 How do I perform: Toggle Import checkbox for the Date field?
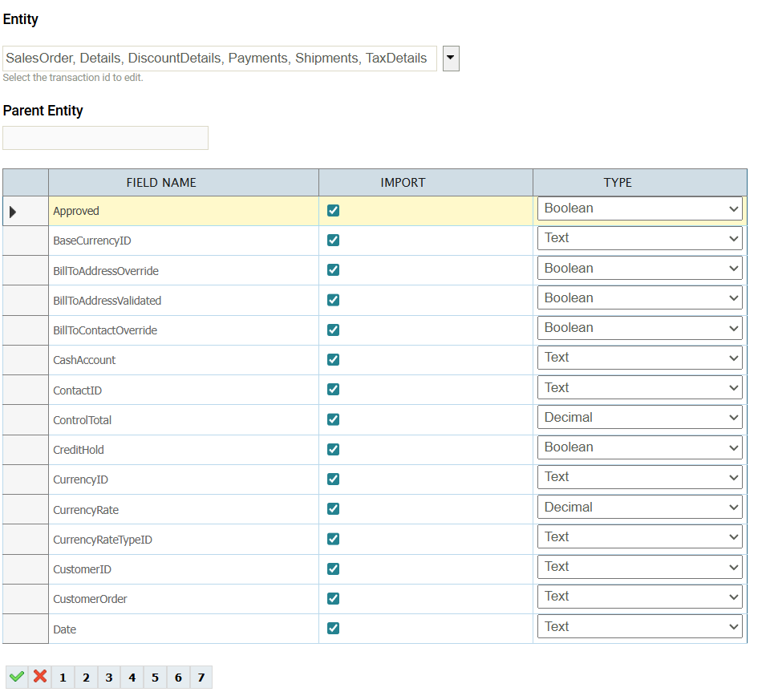pyautogui.click(x=334, y=629)
